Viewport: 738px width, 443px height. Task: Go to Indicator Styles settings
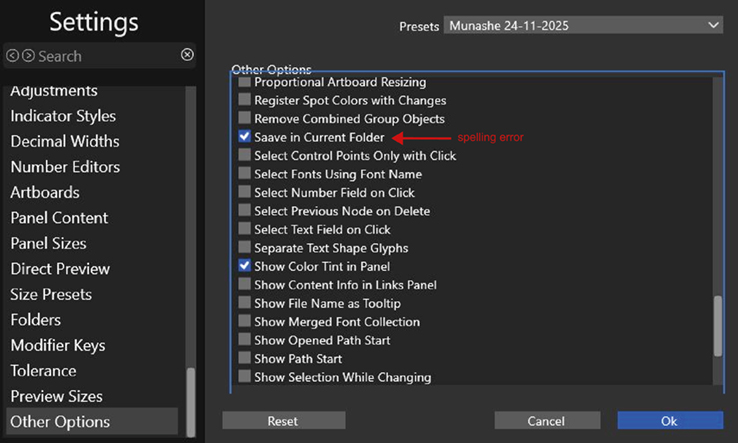(63, 116)
